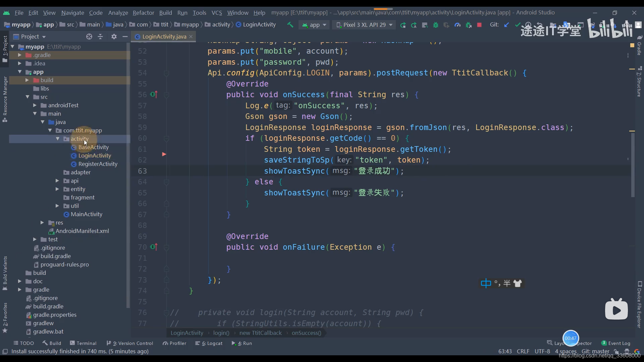644x362 pixels.
Task: Collapse the activity package arrow
Action: point(58,139)
